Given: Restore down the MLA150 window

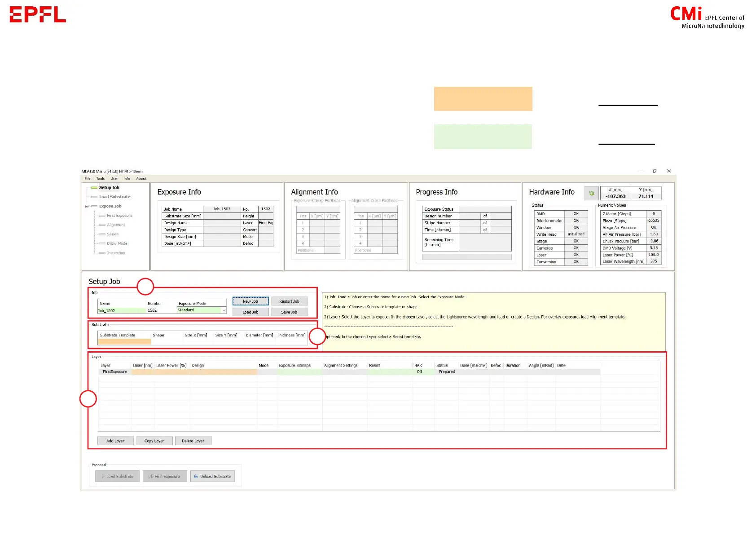Looking at the screenshot, I should [655, 171].
